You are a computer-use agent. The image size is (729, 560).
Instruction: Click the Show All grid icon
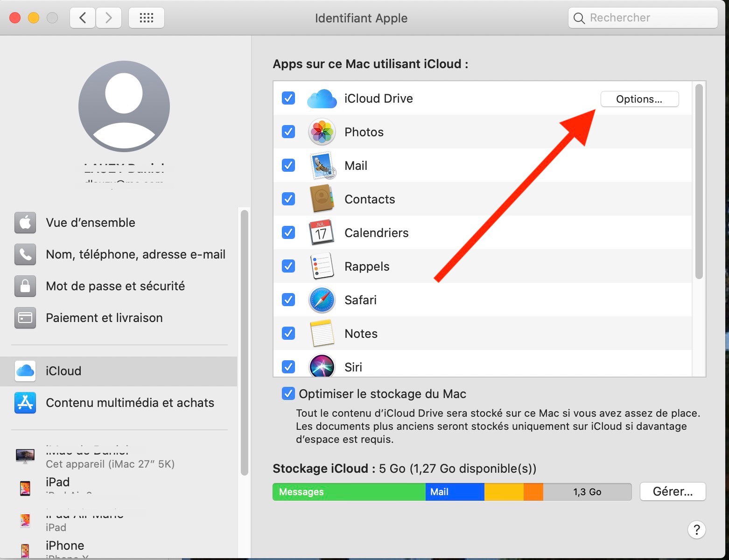[x=146, y=18]
